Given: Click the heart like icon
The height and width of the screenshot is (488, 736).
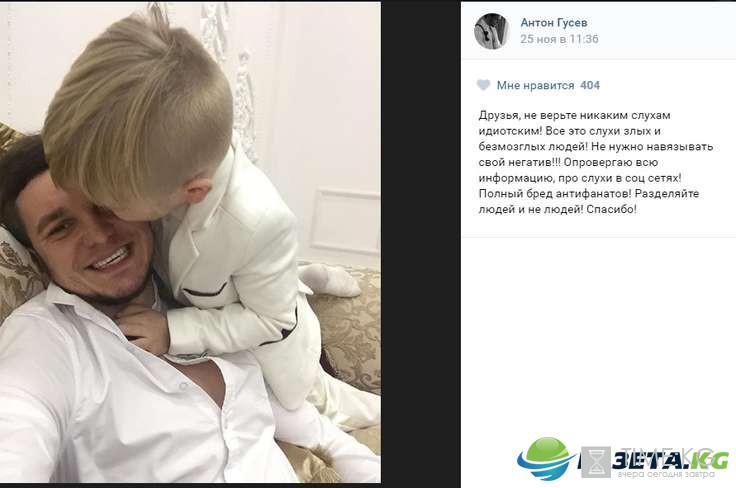Looking at the screenshot, I should tap(483, 85).
